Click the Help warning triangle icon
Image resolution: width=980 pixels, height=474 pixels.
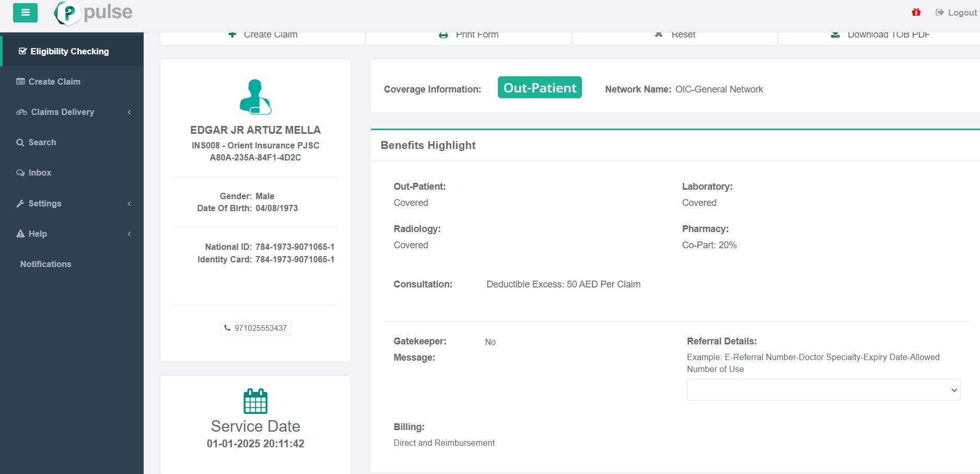click(x=20, y=234)
